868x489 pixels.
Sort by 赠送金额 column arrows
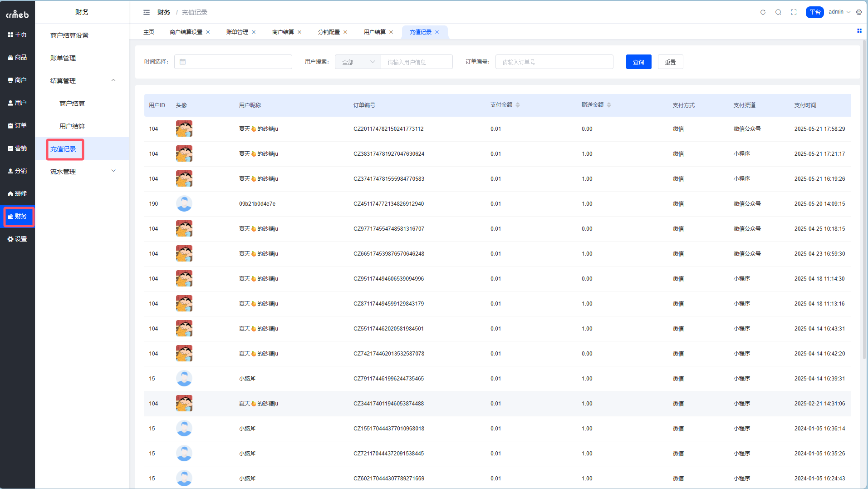coord(609,105)
